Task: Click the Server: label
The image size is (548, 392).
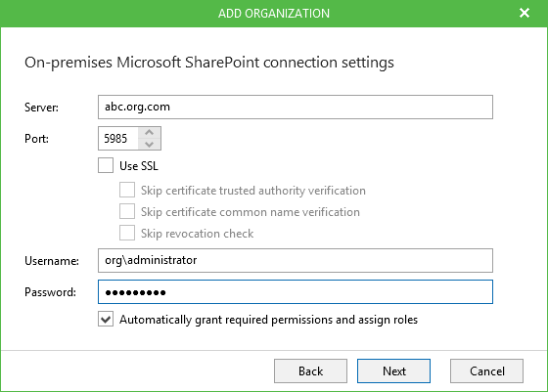Action: [41, 108]
